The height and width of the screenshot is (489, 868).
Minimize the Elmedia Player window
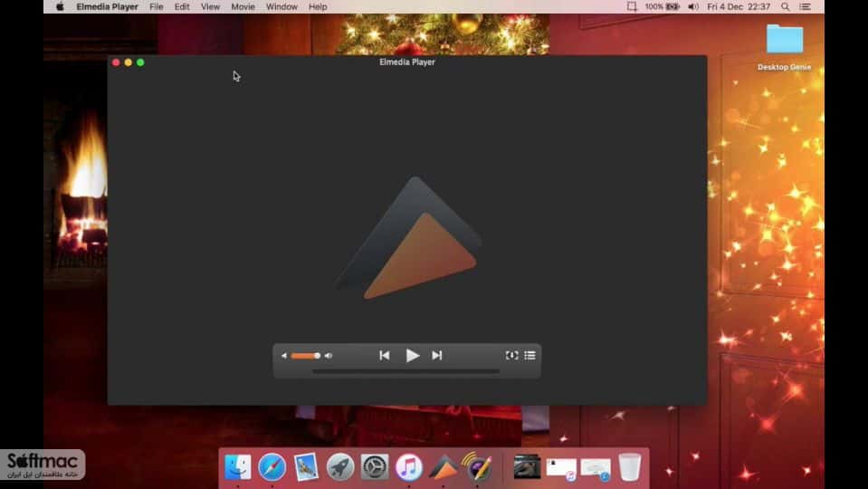[x=128, y=62]
